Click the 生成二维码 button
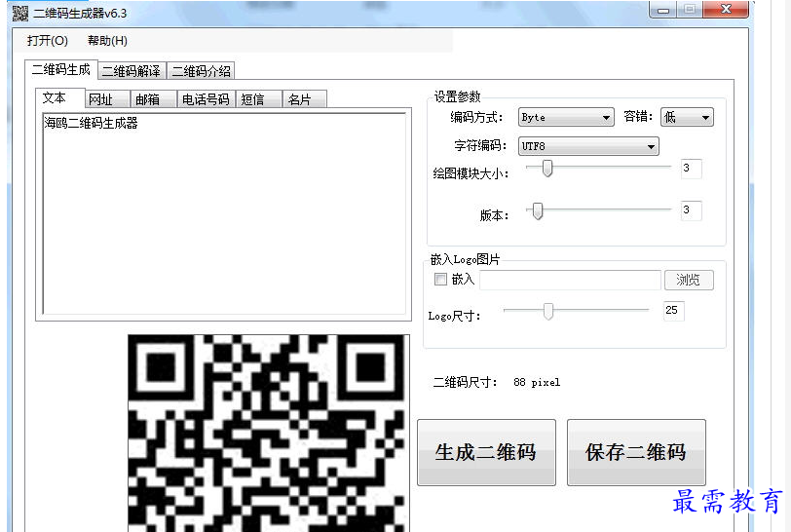 486,452
